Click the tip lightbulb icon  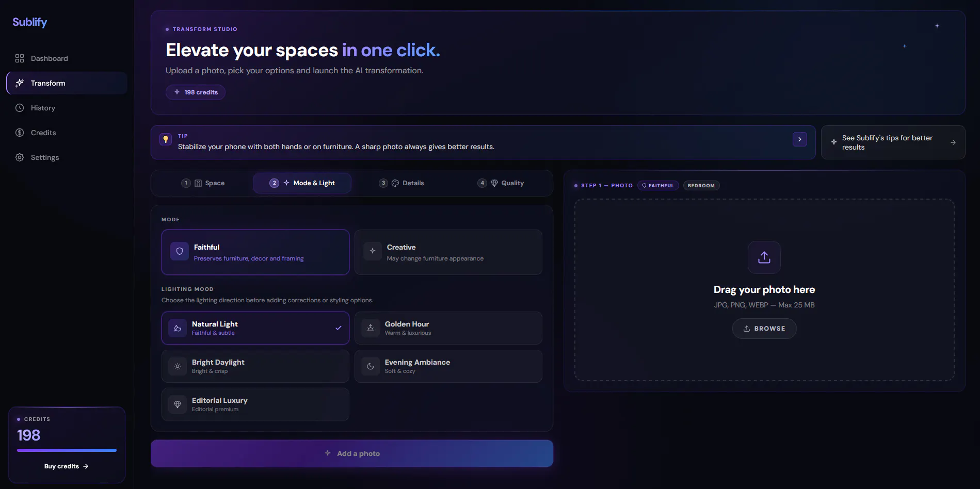(x=166, y=139)
